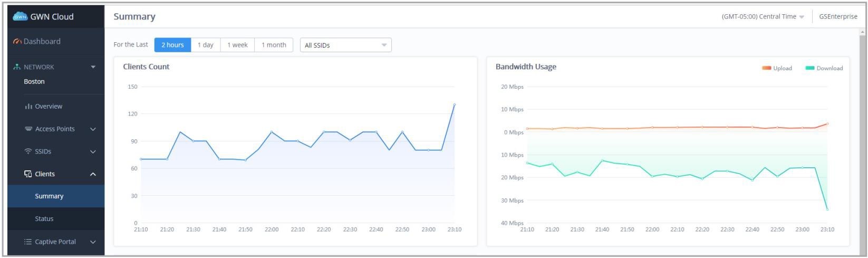The image size is (868, 258).
Task: Open the GSEnterprise account menu
Action: (838, 17)
